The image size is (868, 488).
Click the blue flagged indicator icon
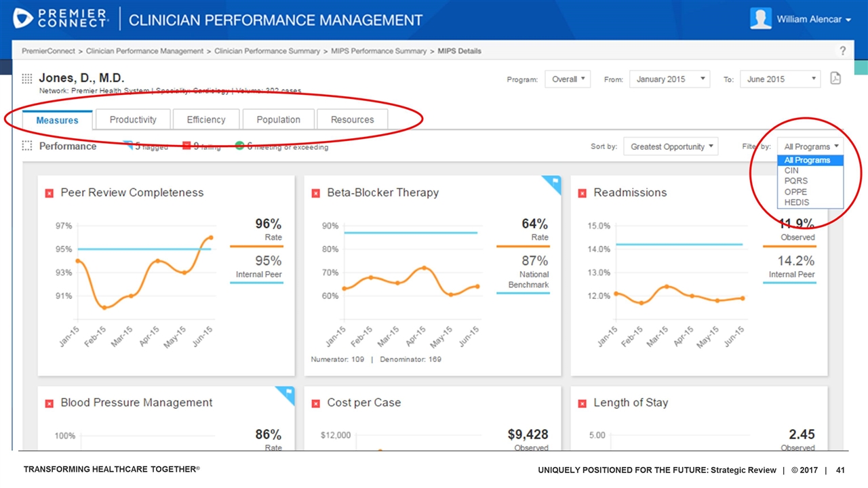[128, 145]
